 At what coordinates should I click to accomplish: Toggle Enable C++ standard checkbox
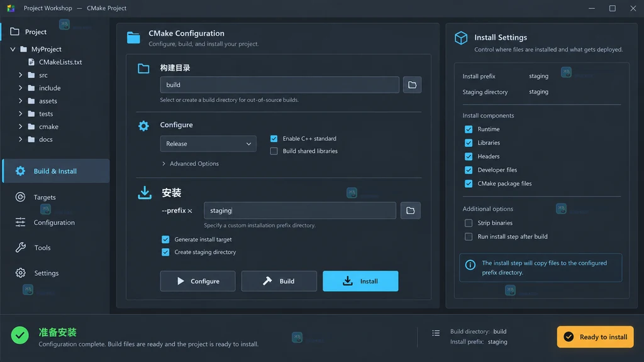point(274,139)
